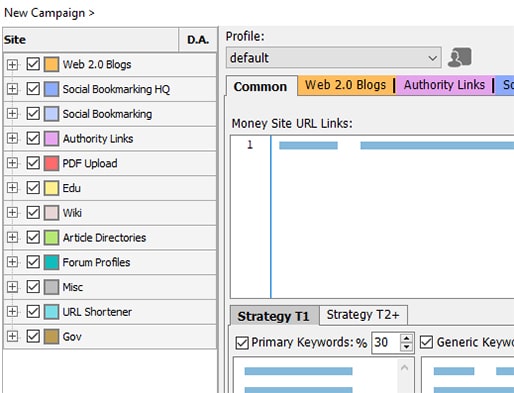
Task: Expand the Web 2.0 Blogs tree node
Action: (x=12, y=64)
